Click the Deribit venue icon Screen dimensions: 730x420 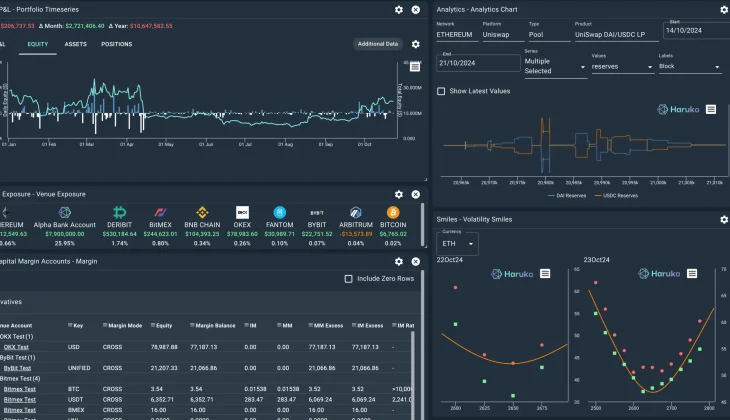tap(121, 213)
